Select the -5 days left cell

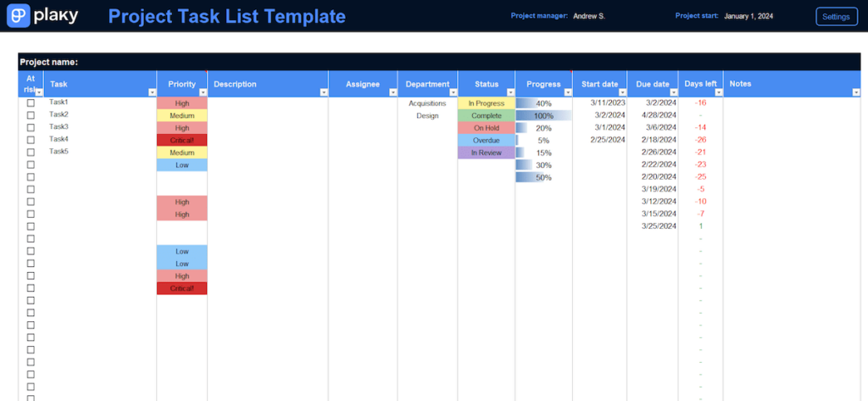point(701,189)
